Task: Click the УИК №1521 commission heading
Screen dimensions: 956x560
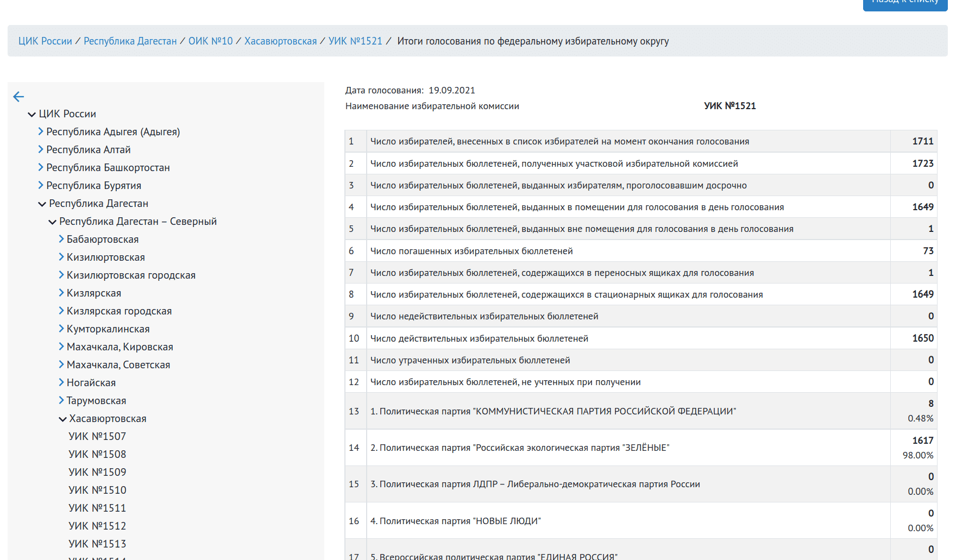Action: point(729,106)
